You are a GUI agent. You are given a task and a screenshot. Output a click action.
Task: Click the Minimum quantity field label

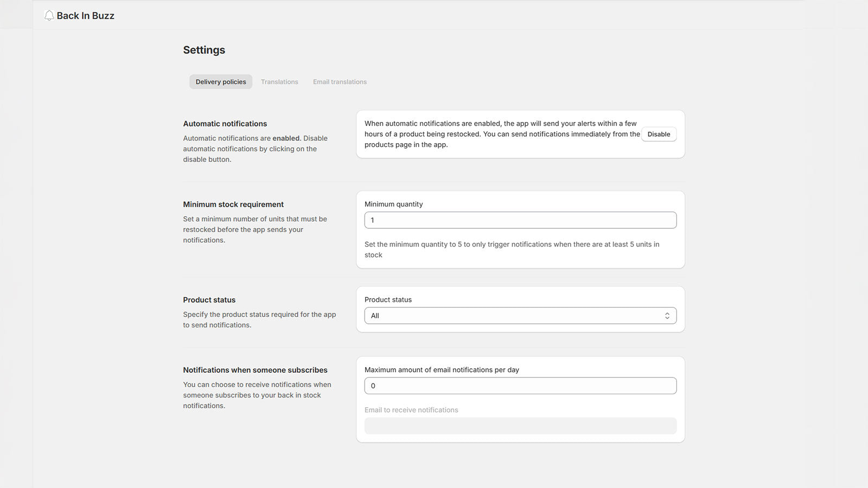click(x=393, y=204)
